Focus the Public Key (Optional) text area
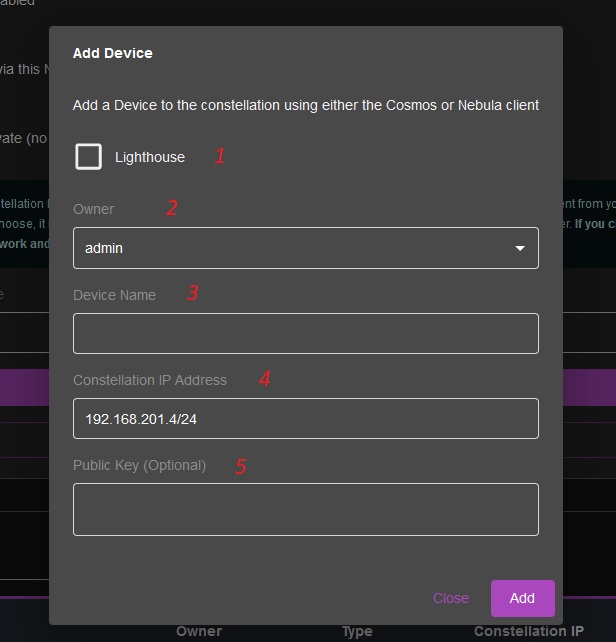The width and height of the screenshot is (616, 642). point(306,509)
